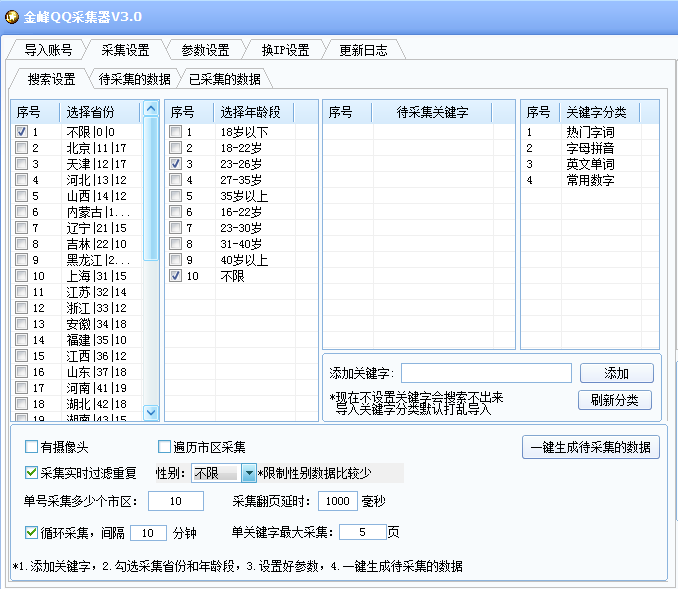678x589 pixels.
Task: Select the 浙江|33|12 province row text
Action: (x=96, y=308)
